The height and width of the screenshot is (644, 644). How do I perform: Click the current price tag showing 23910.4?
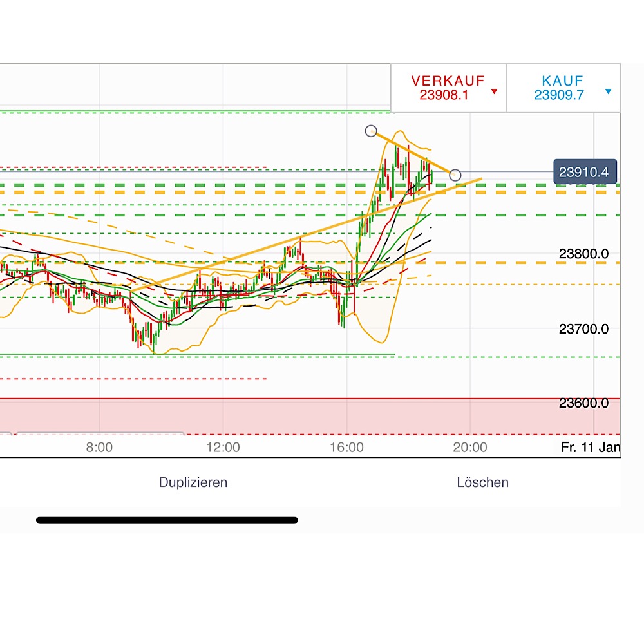click(587, 171)
